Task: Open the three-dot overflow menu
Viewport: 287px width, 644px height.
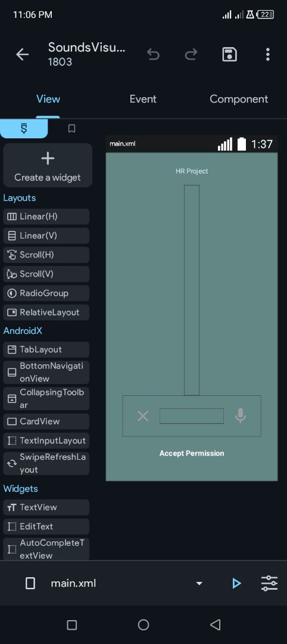Action: pyautogui.click(x=268, y=54)
